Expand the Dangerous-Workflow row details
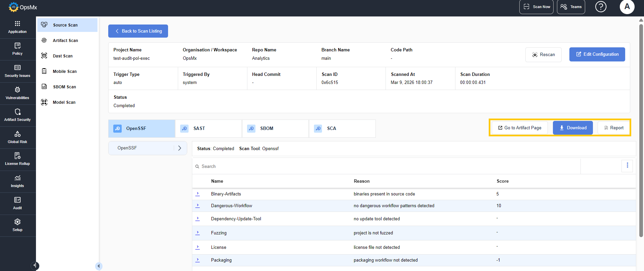The width and height of the screenshot is (644, 271). [198, 206]
